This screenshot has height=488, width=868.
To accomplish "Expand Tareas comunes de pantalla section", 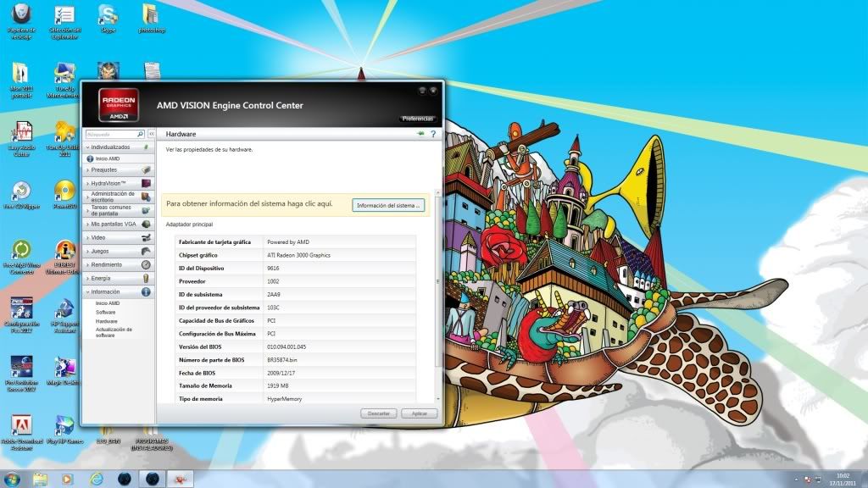I will [88, 210].
